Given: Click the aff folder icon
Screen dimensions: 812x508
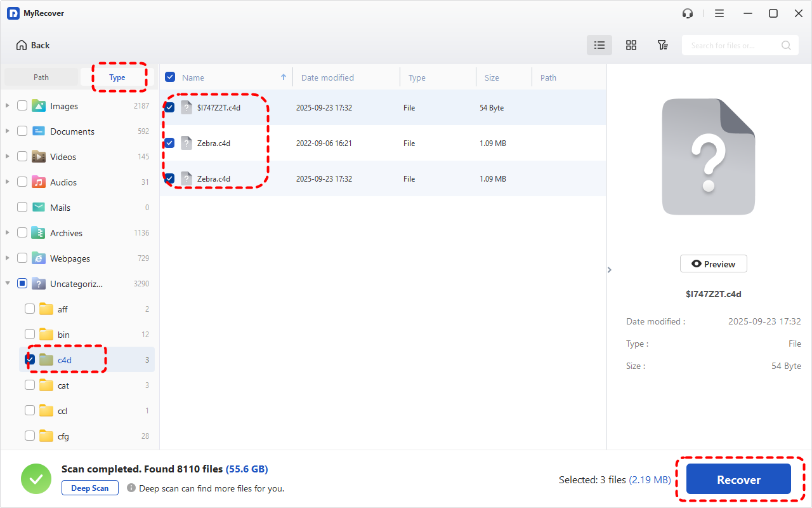Looking at the screenshot, I should point(46,309).
